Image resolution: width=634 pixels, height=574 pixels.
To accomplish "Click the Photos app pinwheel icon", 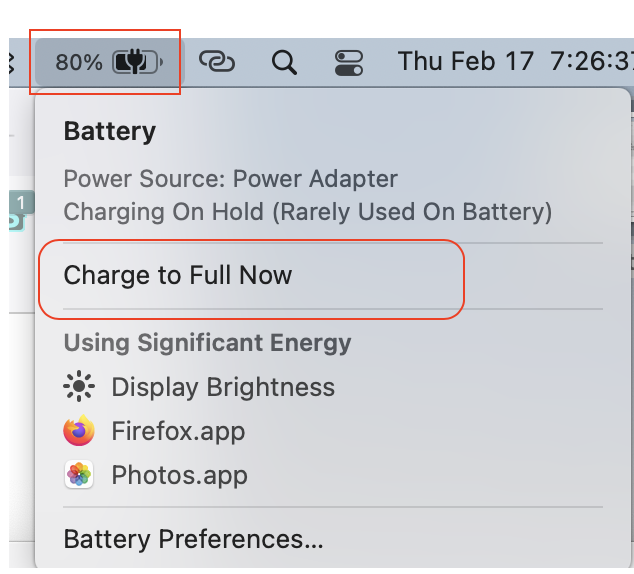I will click(78, 475).
